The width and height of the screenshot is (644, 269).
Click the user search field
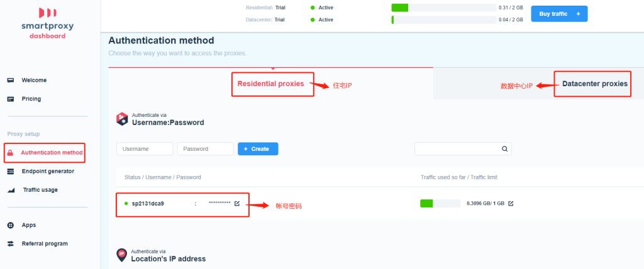tap(463, 149)
